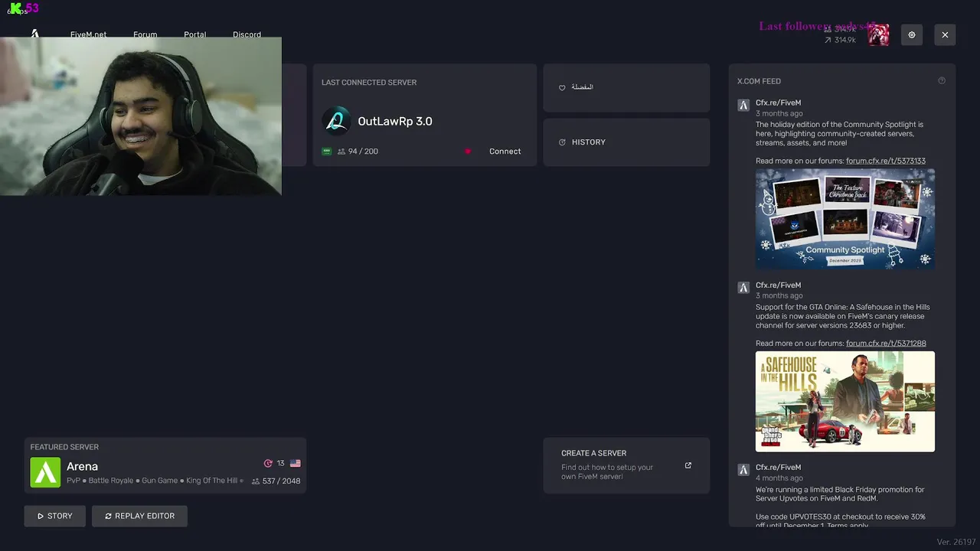980x551 pixels.
Task: Click Arena upvote count 13
Action: 280,463
